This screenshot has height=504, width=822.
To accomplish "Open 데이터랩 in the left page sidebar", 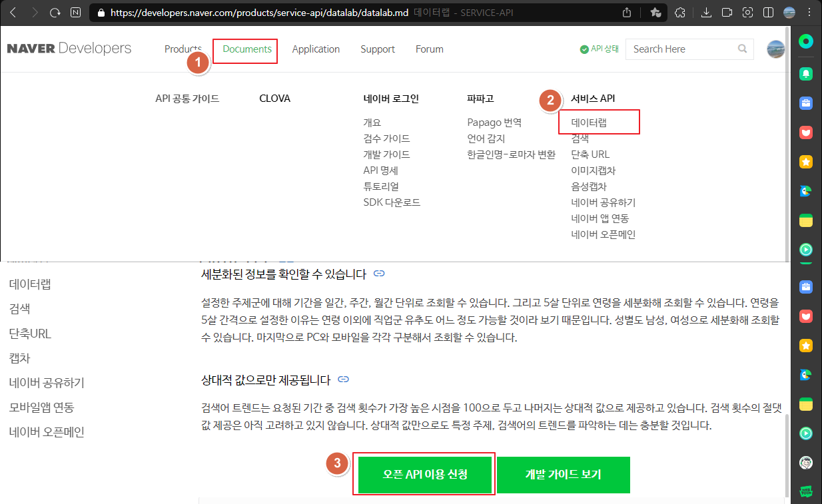I will click(30, 284).
